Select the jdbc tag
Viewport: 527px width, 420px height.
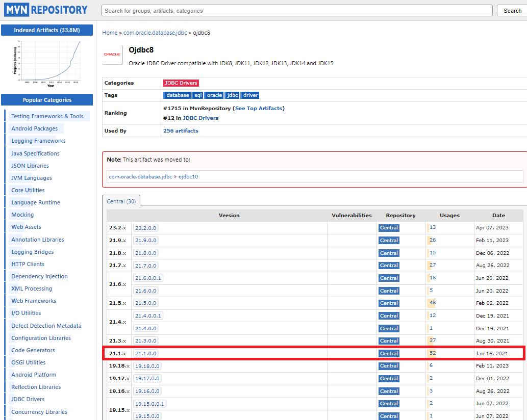pyautogui.click(x=232, y=95)
